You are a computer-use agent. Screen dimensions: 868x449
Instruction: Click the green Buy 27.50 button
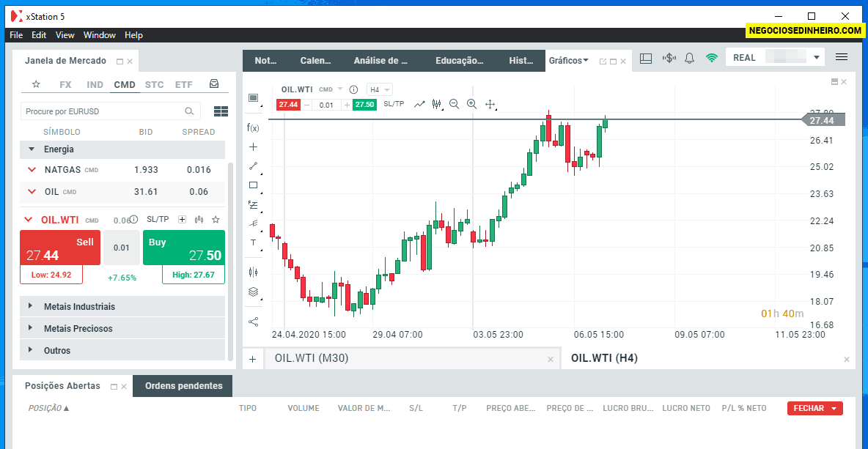click(x=184, y=248)
